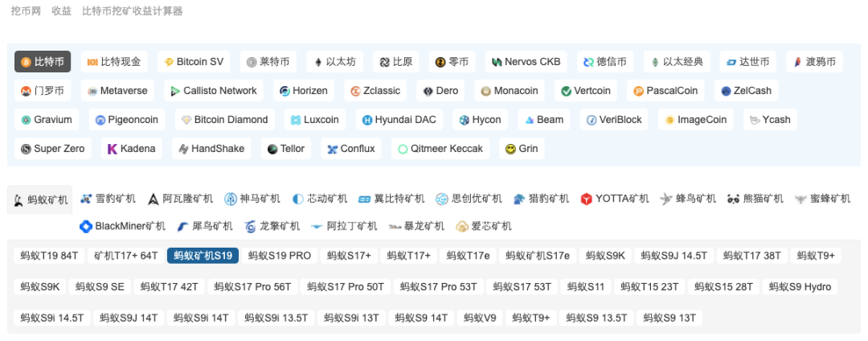This screenshot has height=341, width=868.
Task: Click the 门罗币 coin icon
Action: (x=25, y=91)
